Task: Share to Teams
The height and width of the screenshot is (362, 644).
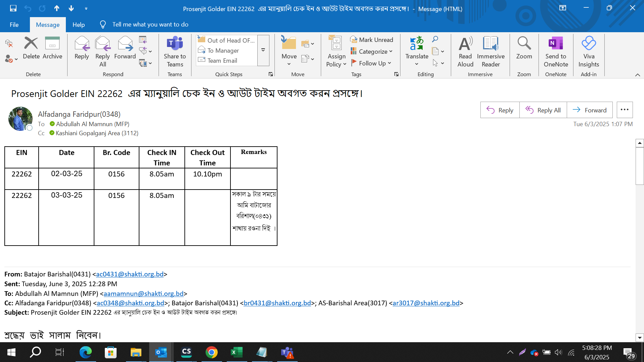Action: pos(175,52)
